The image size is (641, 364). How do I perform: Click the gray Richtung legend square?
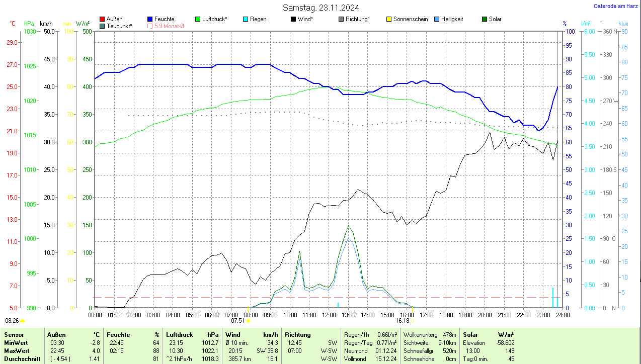click(341, 19)
